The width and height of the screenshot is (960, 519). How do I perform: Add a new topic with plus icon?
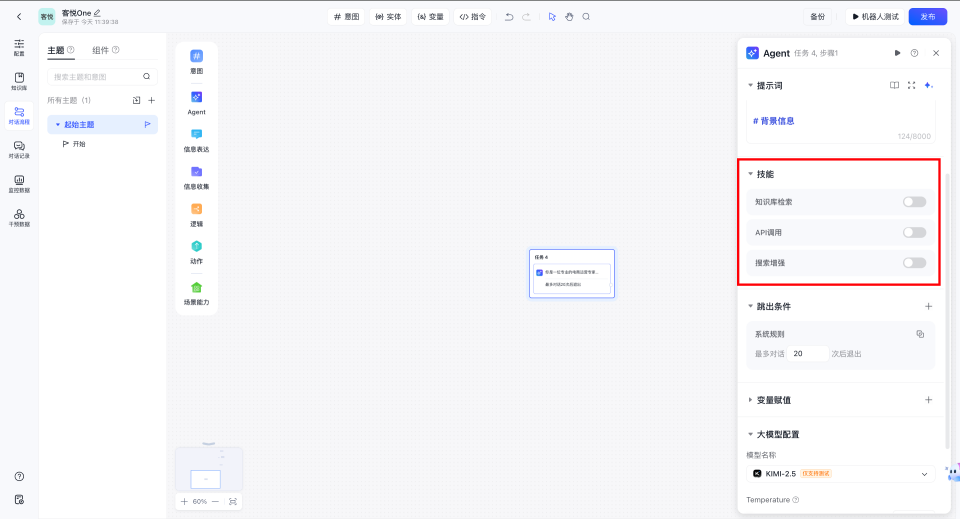tap(152, 100)
